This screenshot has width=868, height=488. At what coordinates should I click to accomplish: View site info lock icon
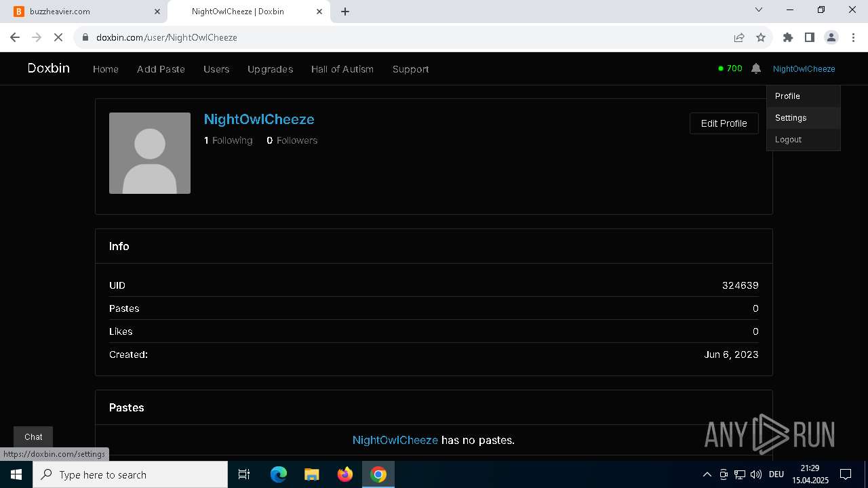coord(85,37)
